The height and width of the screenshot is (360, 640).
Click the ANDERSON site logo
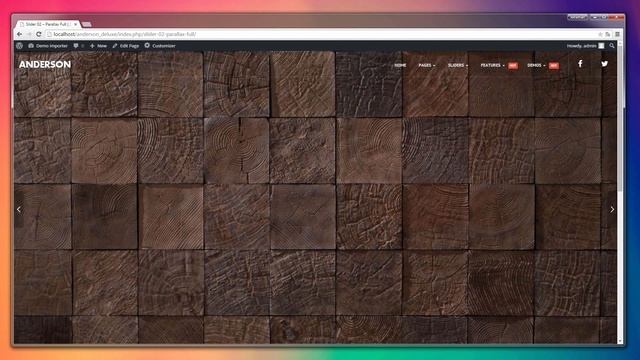[45, 64]
